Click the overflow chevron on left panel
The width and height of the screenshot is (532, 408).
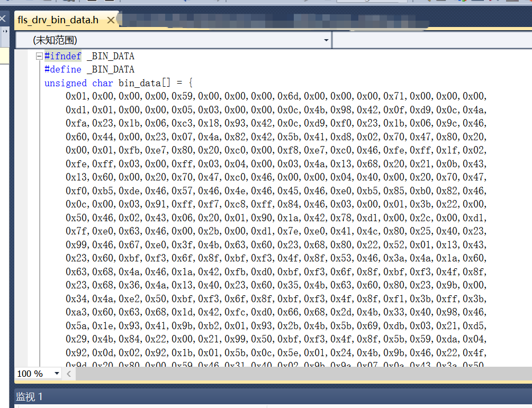[5, 32]
